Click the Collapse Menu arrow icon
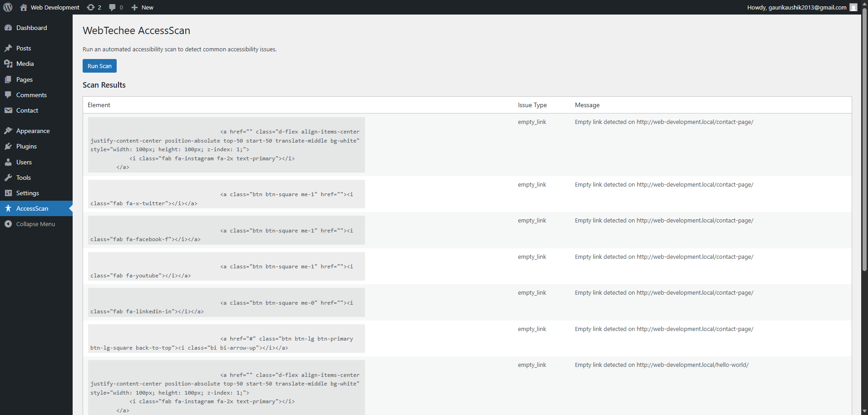The image size is (868, 415). [x=8, y=224]
